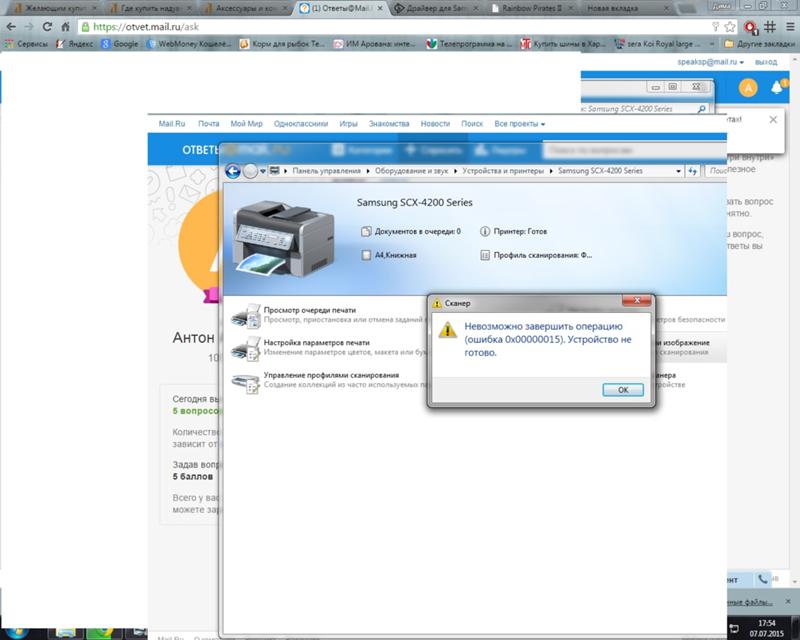Viewport: 800px width, 640px height.
Task: Open Мой Мир in the Mail.Ru navigation
Action: pos(246,124)
